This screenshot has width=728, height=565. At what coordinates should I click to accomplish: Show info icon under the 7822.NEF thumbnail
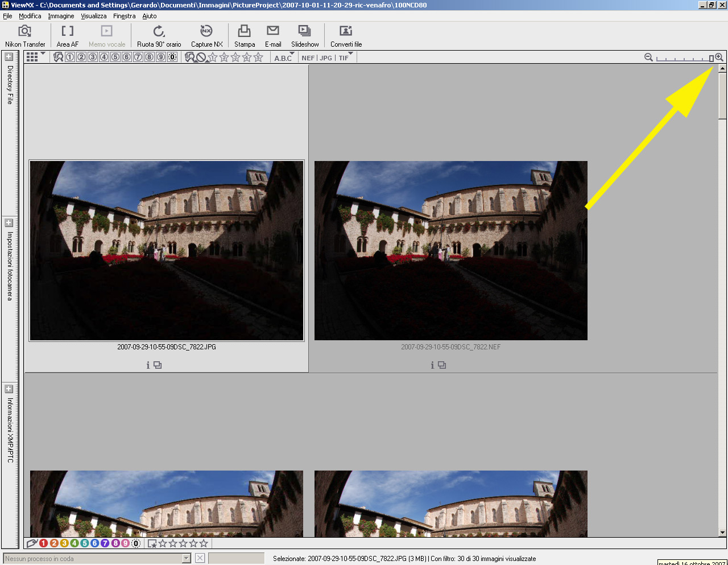click(x=432, y=365)
